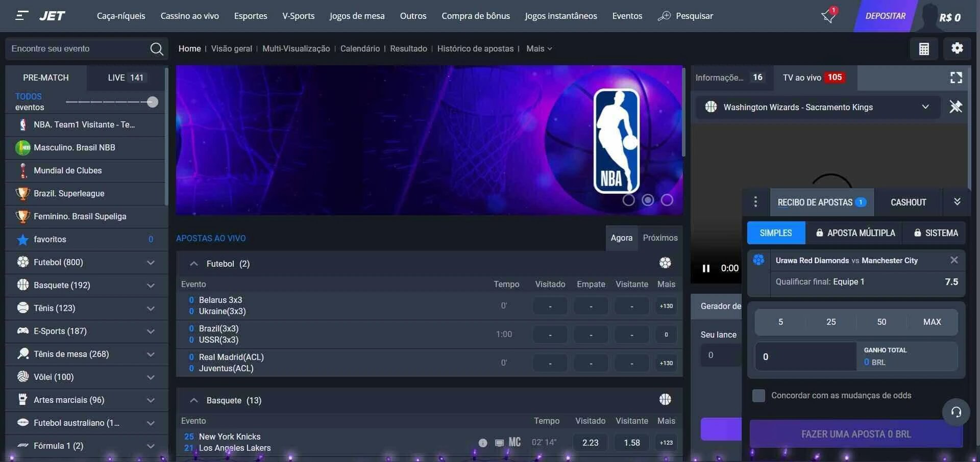Viewport: 980px width, 462px height.
Task: Click the stake amount input field
Action: pyautogui.click(x=805, y=356)
